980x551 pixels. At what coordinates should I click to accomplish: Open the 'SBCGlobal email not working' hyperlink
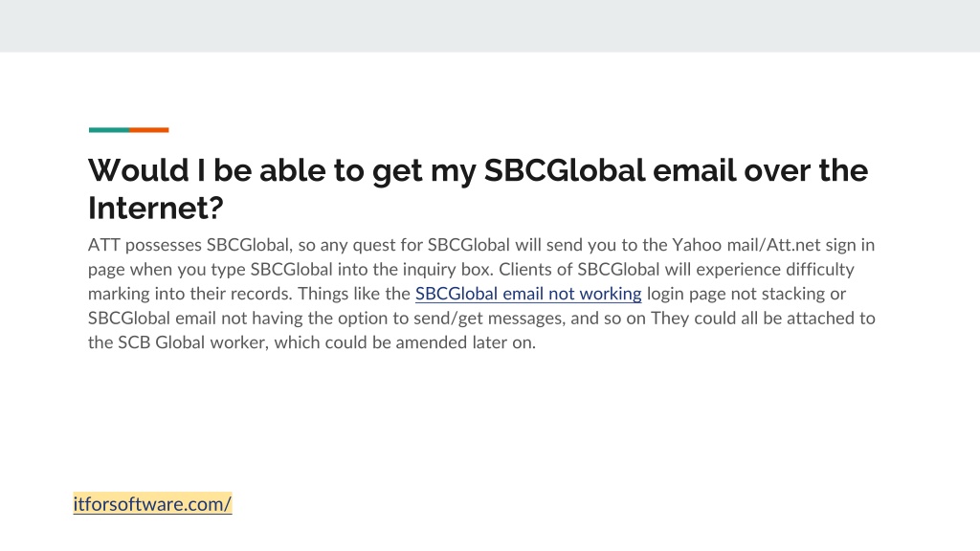(x=528, y=294)
